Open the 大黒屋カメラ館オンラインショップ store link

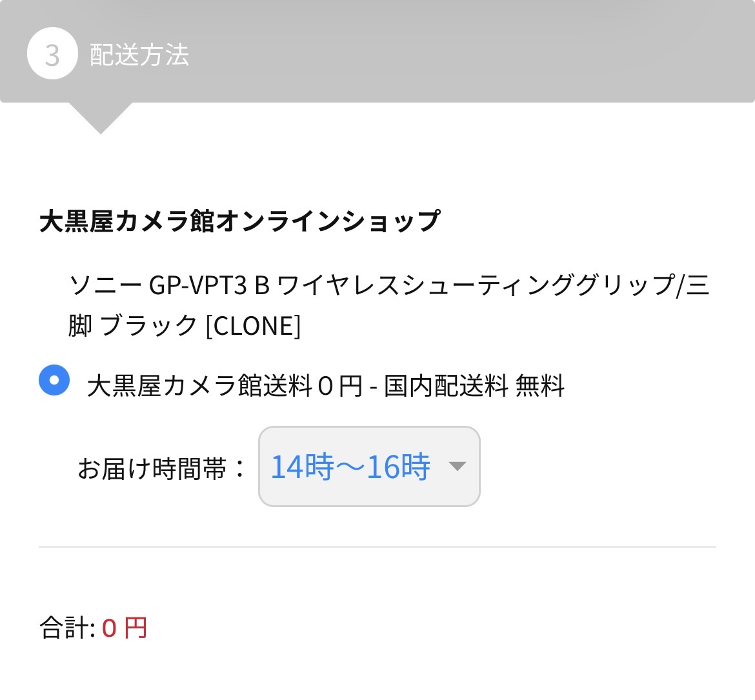(239, 219)
